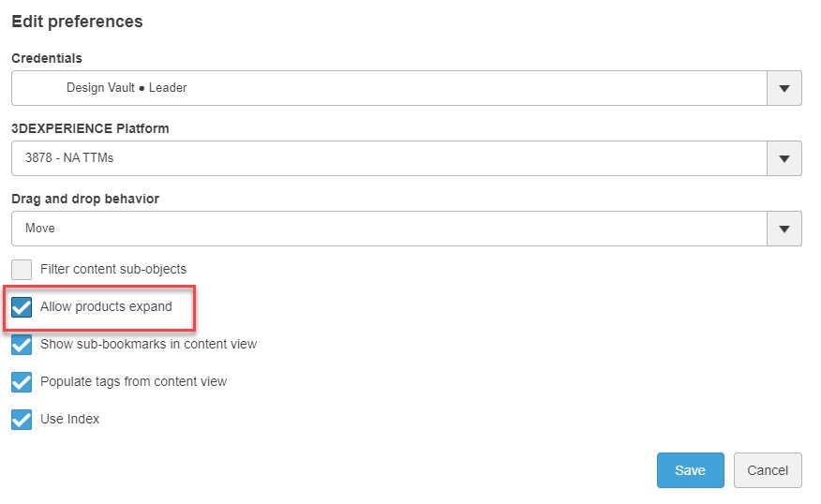Expand the 3DEXPERIENCE Platform dropdown arrow
821x504 pixels.
(x=784, y=158)
